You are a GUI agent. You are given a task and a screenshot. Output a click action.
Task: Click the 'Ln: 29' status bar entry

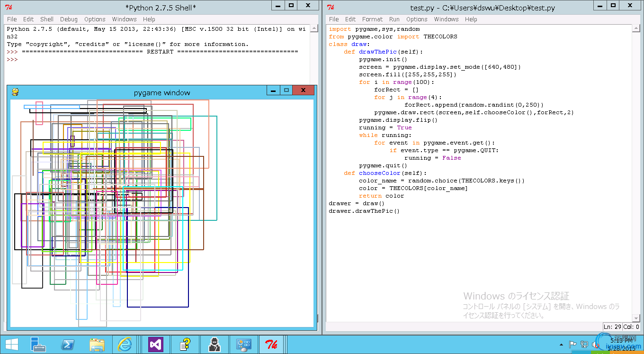(x=612, y=327)
